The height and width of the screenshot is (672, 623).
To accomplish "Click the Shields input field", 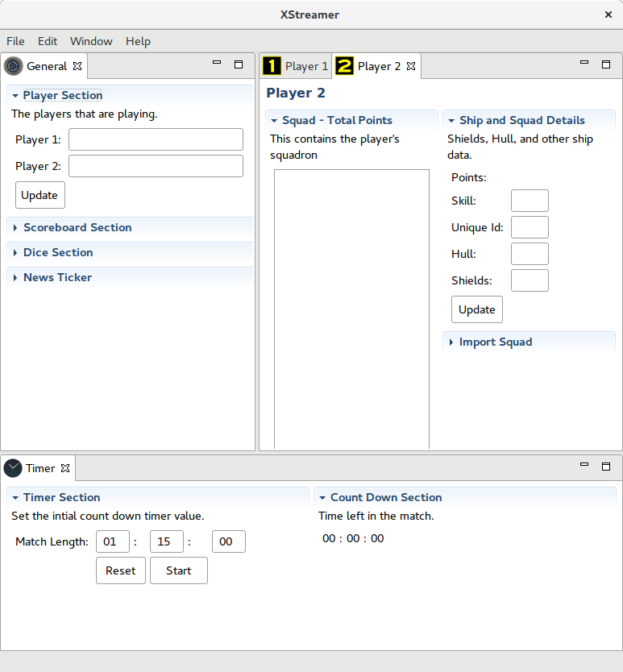I will pos(530,280).
